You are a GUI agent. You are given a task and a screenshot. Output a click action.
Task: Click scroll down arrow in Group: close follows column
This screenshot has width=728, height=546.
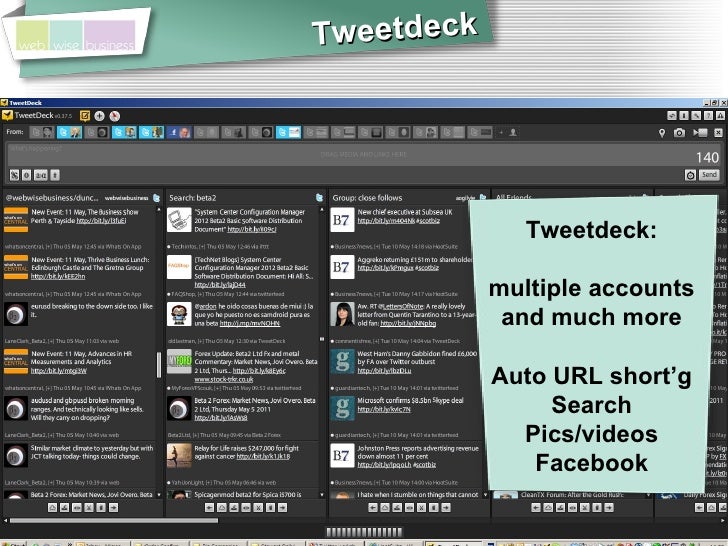click(485, 495)
